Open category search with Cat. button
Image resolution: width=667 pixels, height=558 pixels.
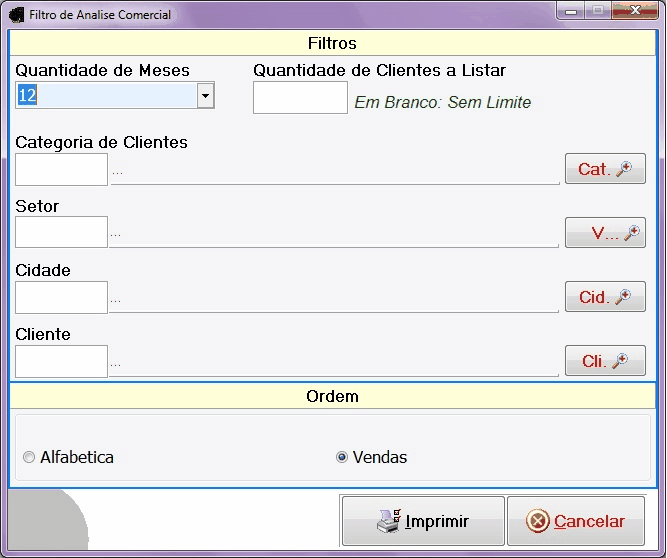605,169
